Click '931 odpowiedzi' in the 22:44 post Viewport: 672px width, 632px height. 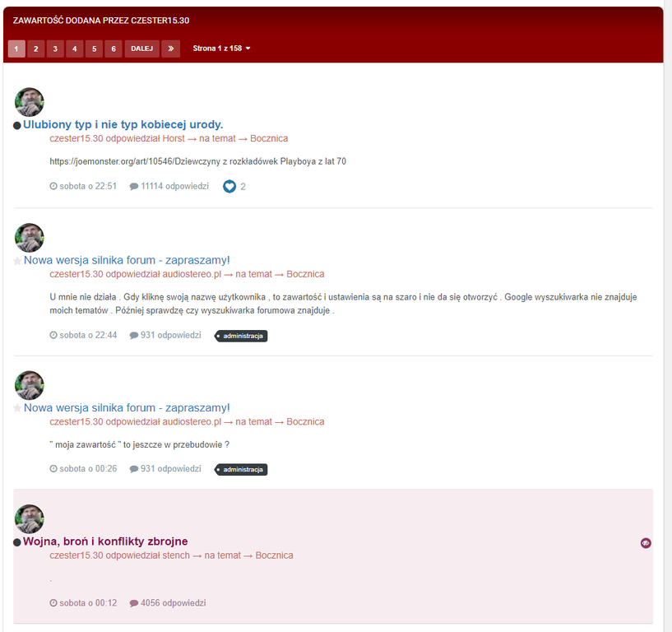tap(170, 335)
